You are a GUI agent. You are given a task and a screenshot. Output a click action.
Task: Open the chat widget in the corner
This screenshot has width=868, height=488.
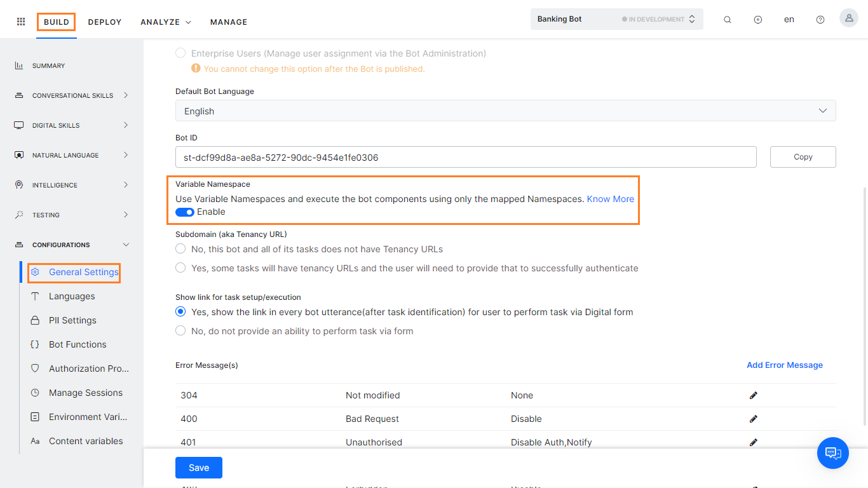click(x=832, y=453)
